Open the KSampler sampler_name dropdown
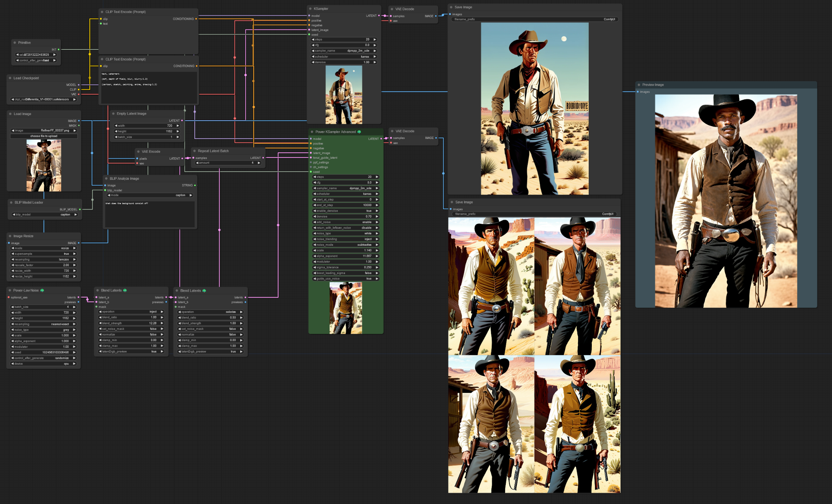The width and height of the screenshot is (832, 504). 344,51
